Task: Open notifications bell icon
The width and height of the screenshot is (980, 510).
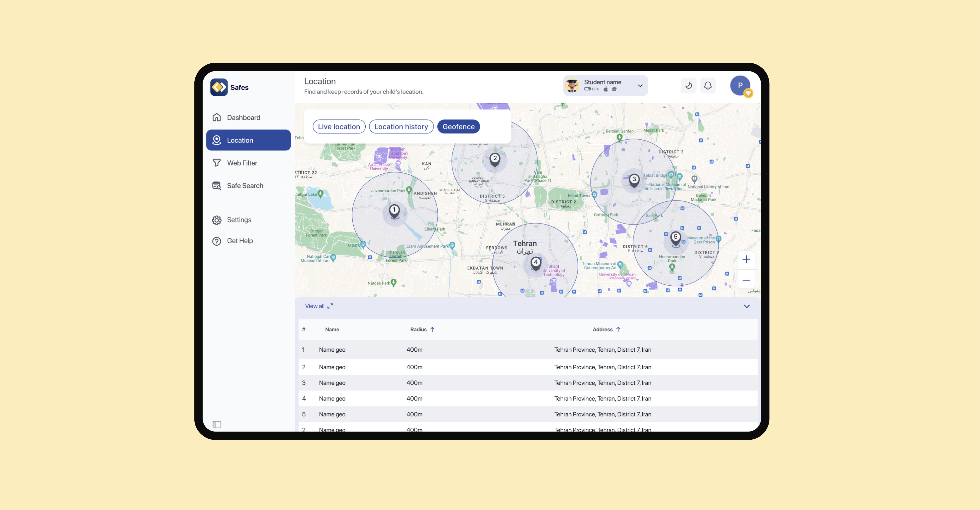Action: 708,85
